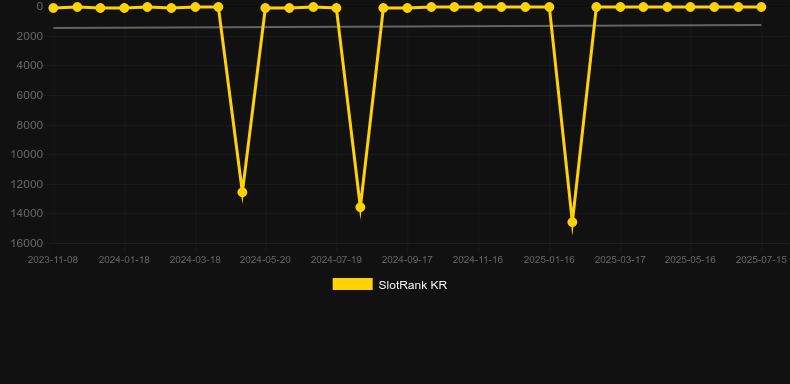Click the 2000 y-axis label
Viewport: 790px width, 384px height.
[x=30, y=36]
